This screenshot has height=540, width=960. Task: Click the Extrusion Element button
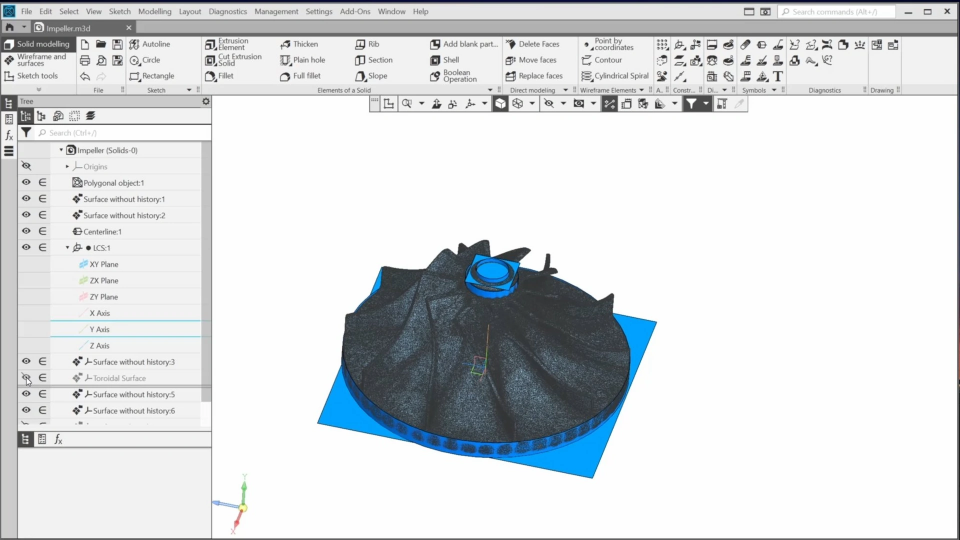[x=233, y=44]
